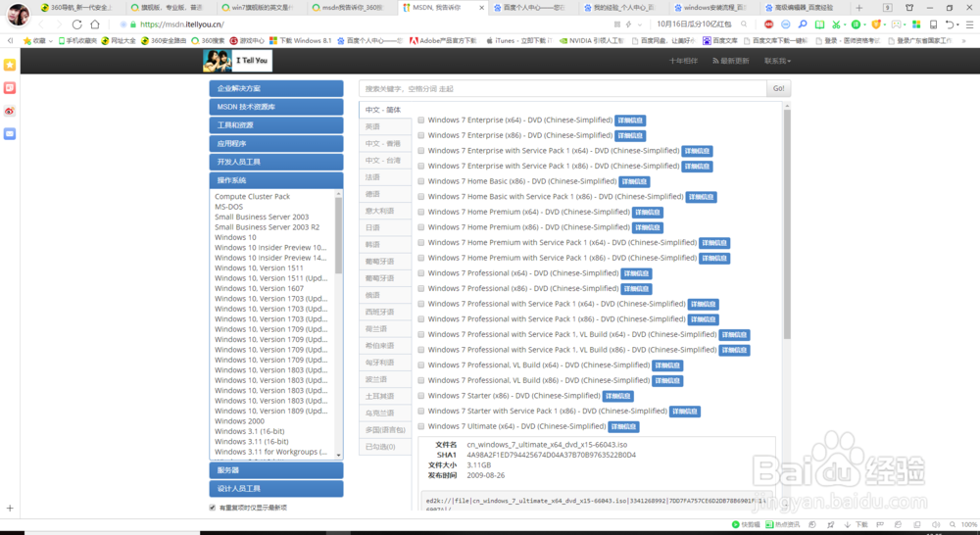Check Windows 7 Enterprise (x64) DVD checkbox

click(421, 120)
